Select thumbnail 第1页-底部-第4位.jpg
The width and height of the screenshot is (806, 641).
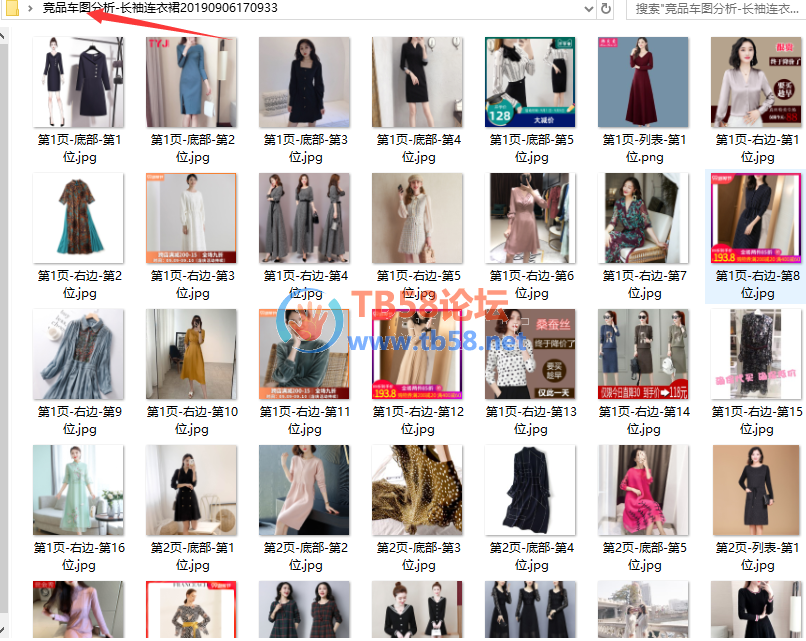tap(417, 82)
